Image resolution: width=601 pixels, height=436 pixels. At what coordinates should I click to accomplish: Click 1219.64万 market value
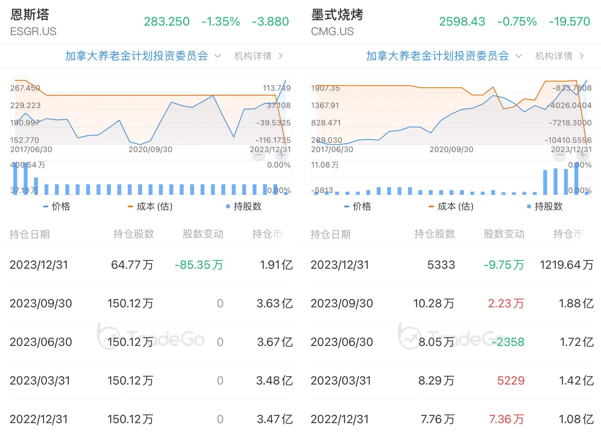(567, 265)
